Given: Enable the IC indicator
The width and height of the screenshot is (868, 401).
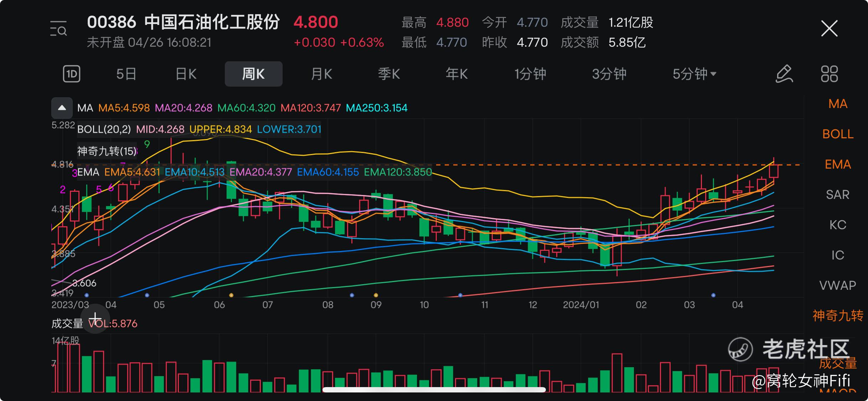Looking at the screenshot, I should pos(838,255).
